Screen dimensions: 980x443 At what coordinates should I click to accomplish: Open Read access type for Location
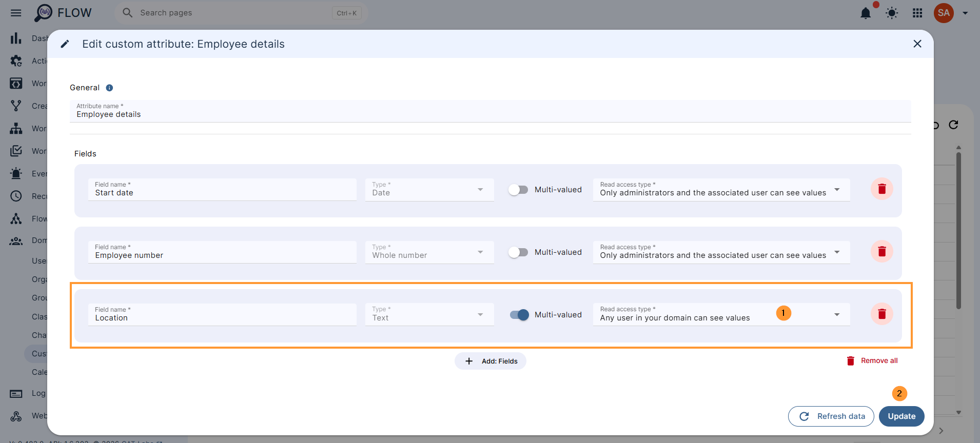click(x=721, y=314)
